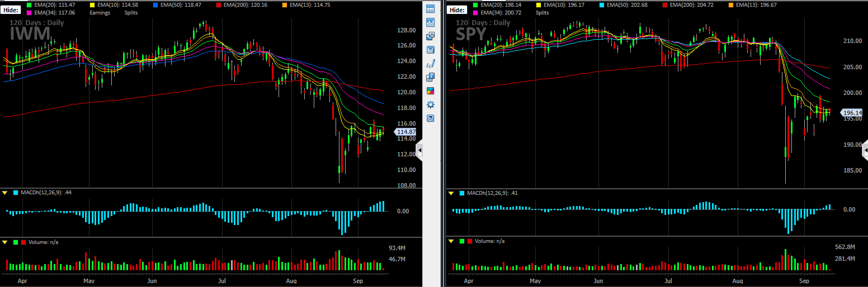Click the 114.87 current price tag
The width and height of the screenshot is (868, 287).
click(x=405, y=132)
